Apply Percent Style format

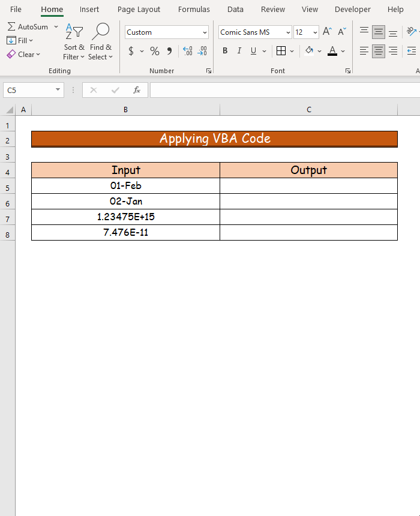pyautogui.click(x=155, y=51)
